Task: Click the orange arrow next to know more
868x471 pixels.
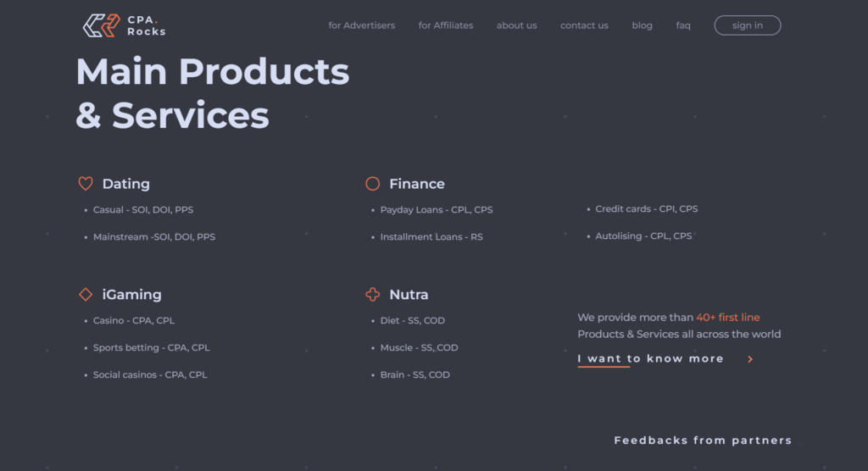Action: tap(750, 359)
